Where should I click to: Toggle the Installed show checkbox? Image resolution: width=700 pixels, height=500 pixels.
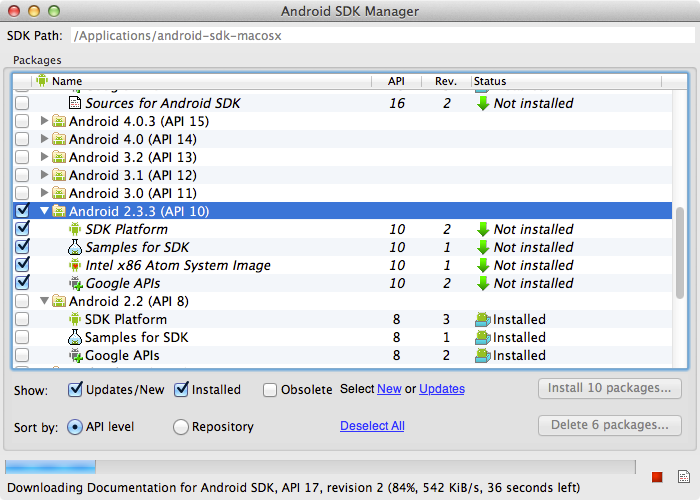click(181, 389)
